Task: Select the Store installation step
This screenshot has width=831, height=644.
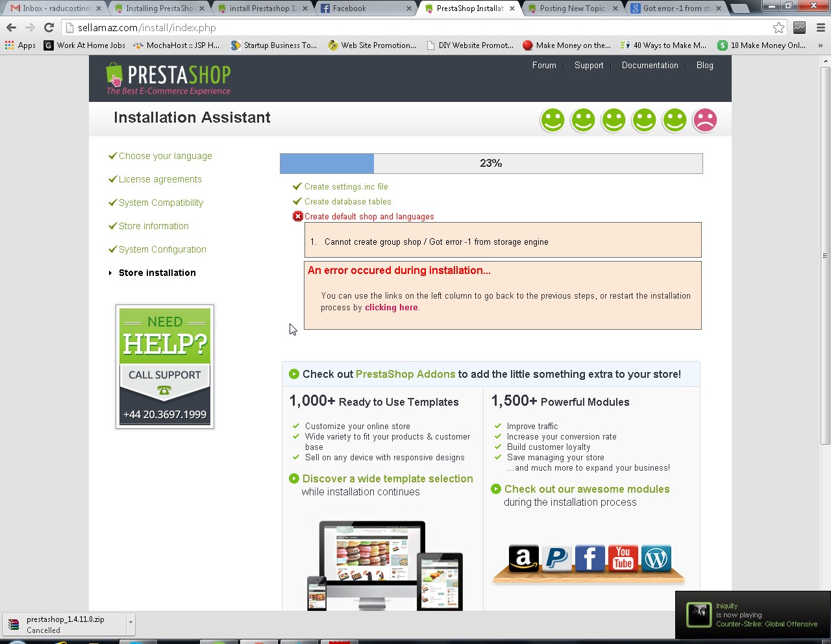Action: coord(157,273)
